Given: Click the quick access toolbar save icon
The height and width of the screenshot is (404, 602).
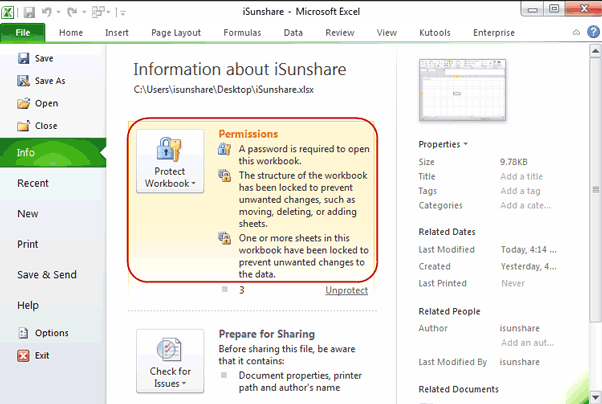Looking at the screenshot, I should pos(30,11).
